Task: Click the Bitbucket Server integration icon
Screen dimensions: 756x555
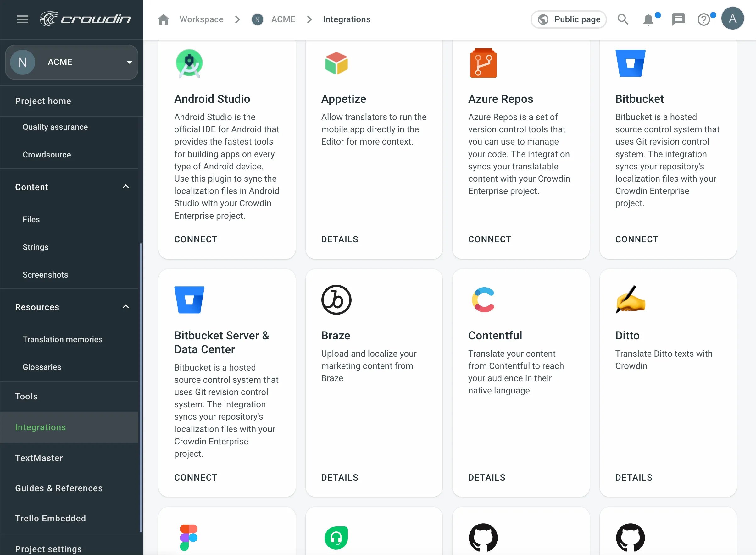Action: 189,299
